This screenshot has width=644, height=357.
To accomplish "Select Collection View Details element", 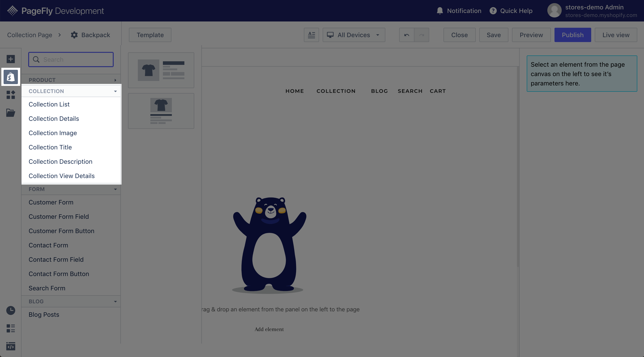I will click(62, 176).
